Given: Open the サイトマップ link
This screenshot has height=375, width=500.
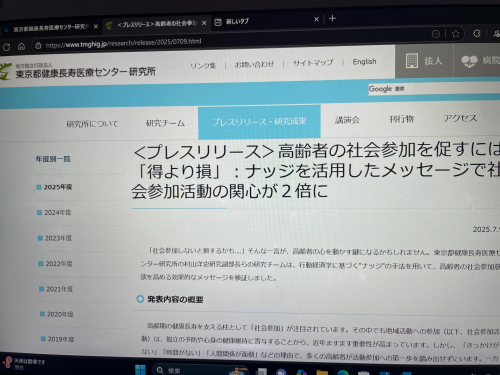Looking at the screenshot, I should click(x=313, y=63).
